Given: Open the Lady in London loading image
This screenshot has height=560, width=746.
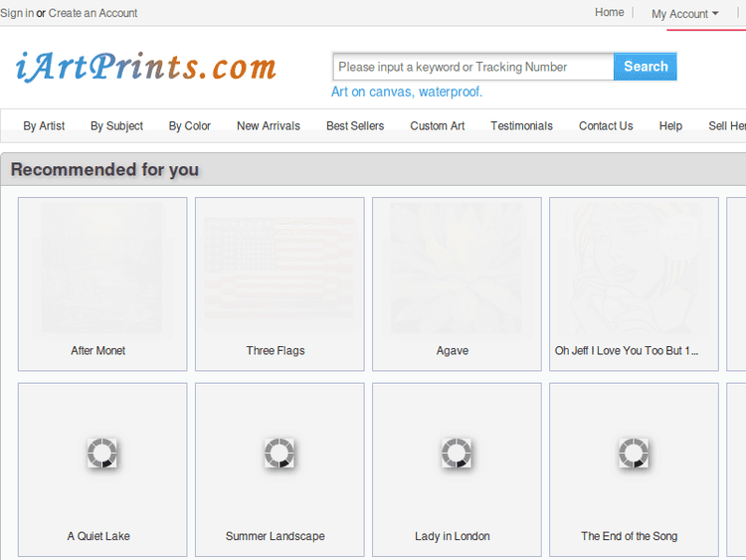Looking at the screenshot, I should 457,454.
